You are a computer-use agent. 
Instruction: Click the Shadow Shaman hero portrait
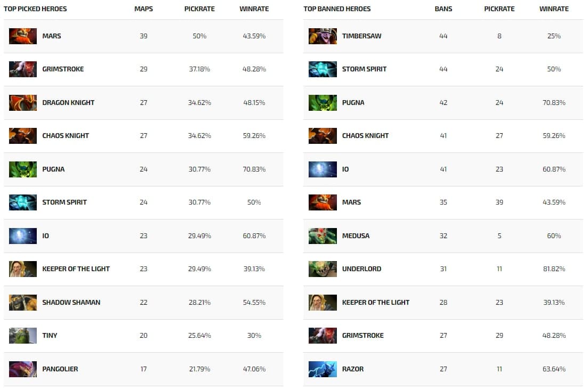23,302
